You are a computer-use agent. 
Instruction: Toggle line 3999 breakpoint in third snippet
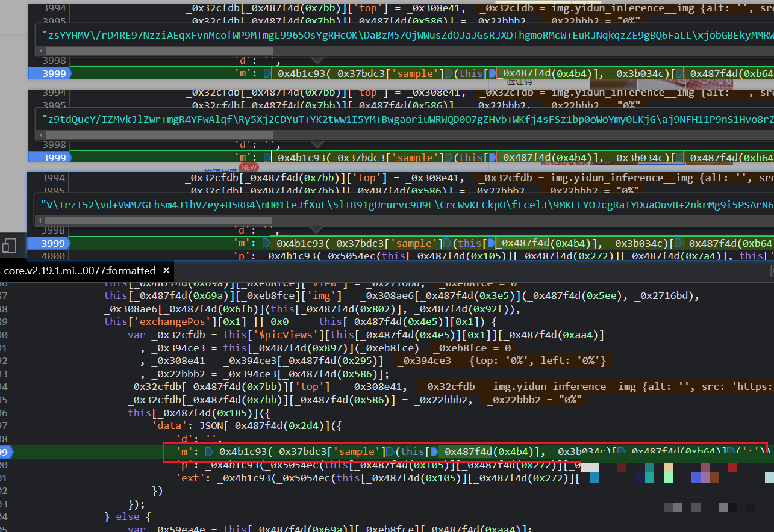(x=54, y=243)
